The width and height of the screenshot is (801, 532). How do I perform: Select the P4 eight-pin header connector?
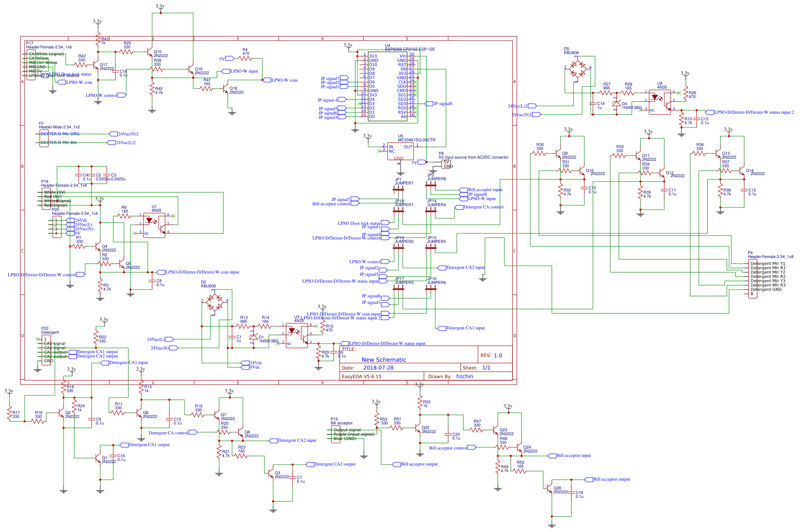tap(752, 279)
